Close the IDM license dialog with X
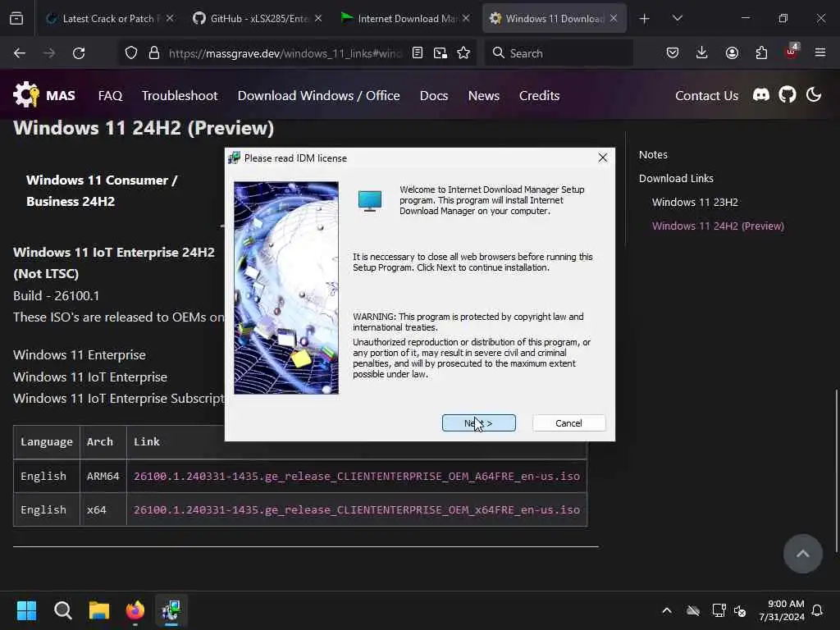The width and height of the screenshot is (840, 630). point(603,157)
